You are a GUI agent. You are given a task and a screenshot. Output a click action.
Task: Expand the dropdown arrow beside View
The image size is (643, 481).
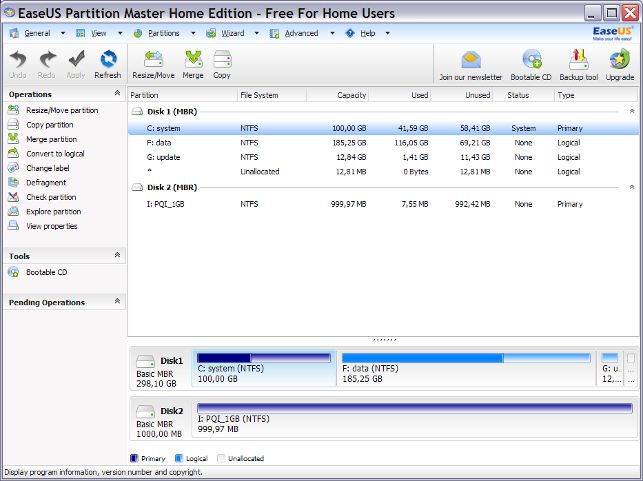120,33
